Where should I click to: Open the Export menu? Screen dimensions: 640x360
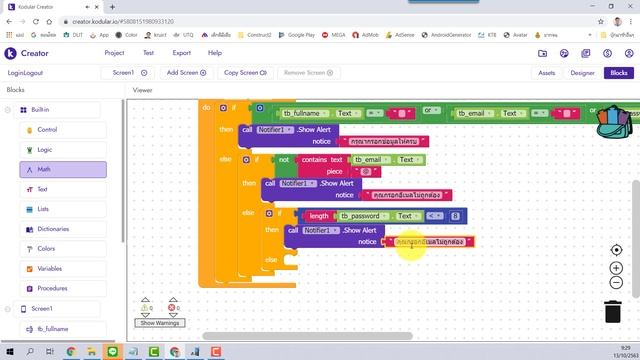click(x=182, y=53)
